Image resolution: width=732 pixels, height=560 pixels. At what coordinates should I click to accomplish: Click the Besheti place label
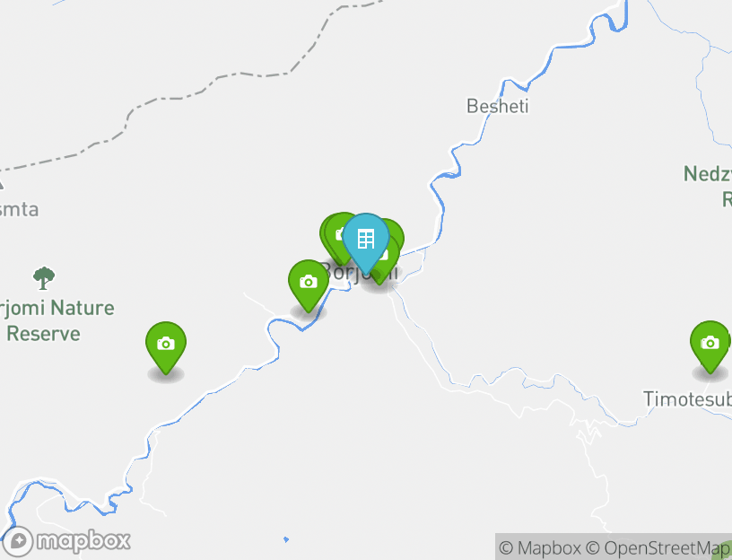point(498,106)
